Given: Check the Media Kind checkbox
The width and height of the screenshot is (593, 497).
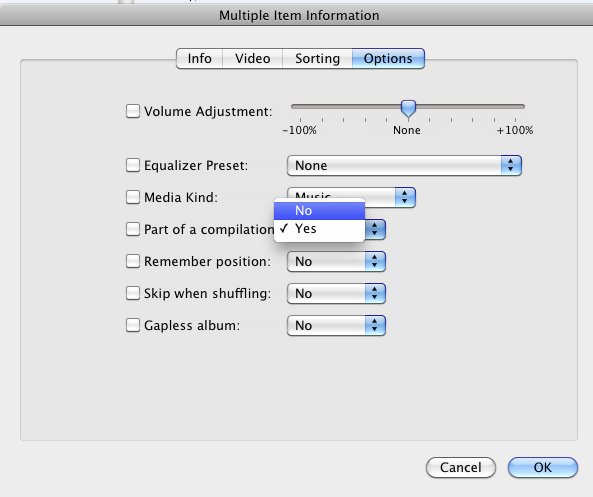Looking at the screenshot, I should (133, 197).
